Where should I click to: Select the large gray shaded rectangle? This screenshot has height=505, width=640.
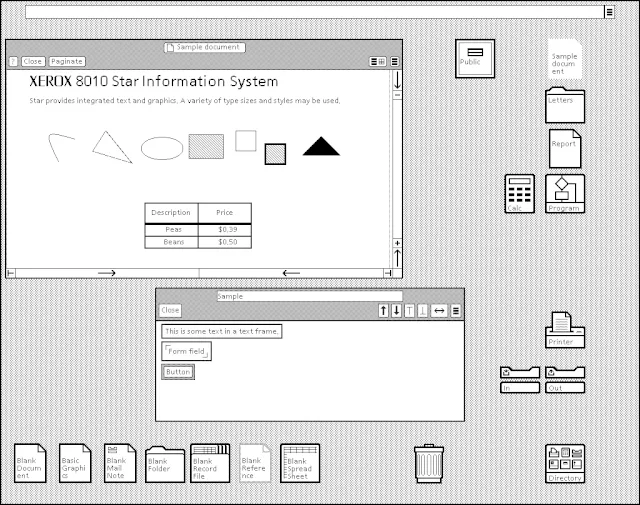click(x=206, y=146)
